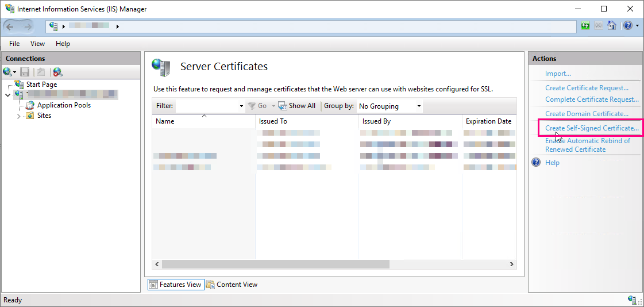644x307 pixels.
Task: Click the Create New Connection globe icon
Action: [x=7, y=72]
